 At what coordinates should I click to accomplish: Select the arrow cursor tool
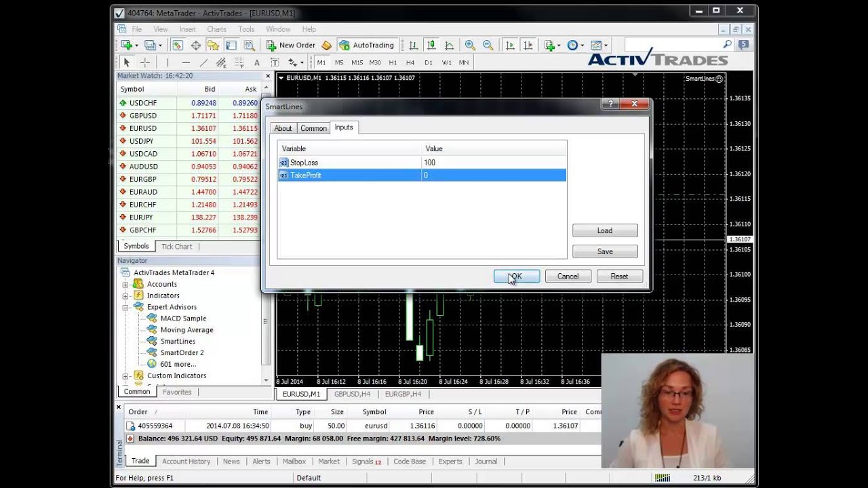click(x=126, y=62)
